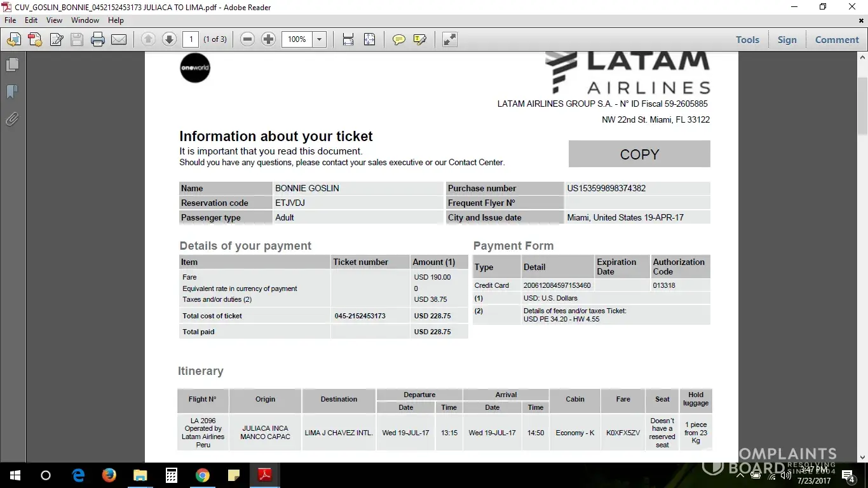This screenshot has height=488, width=868.
Task: Click the vertical scrollbar thumb
Action: [x=862, y=95]
